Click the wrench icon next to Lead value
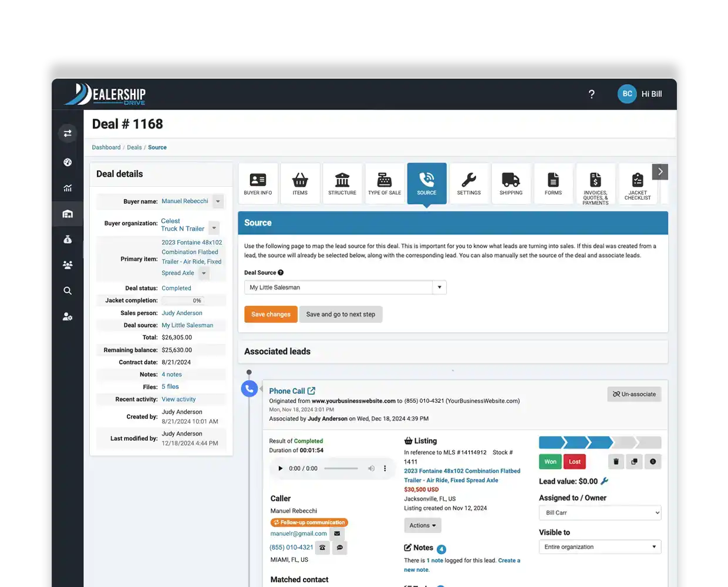 605,481
